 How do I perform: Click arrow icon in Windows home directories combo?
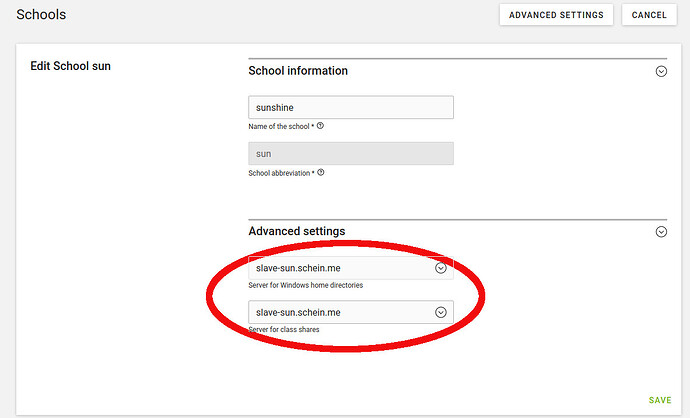pyautogui.click(x=441, y=268)
